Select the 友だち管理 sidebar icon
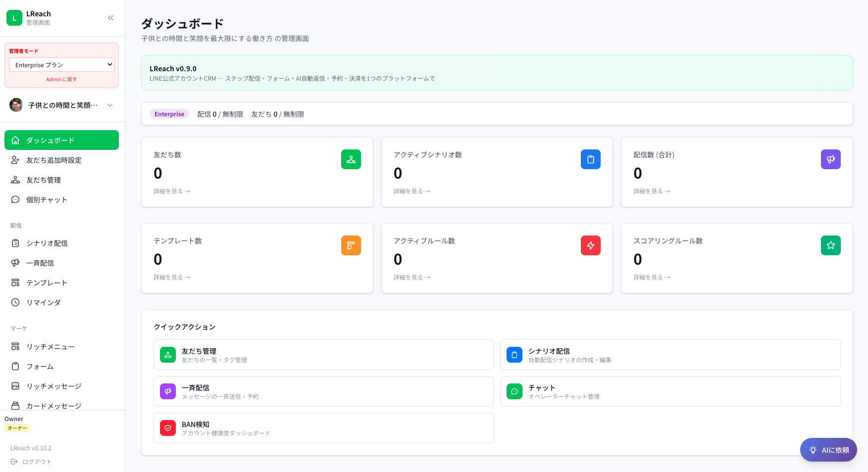868x472 pixels. coord(15,180)
